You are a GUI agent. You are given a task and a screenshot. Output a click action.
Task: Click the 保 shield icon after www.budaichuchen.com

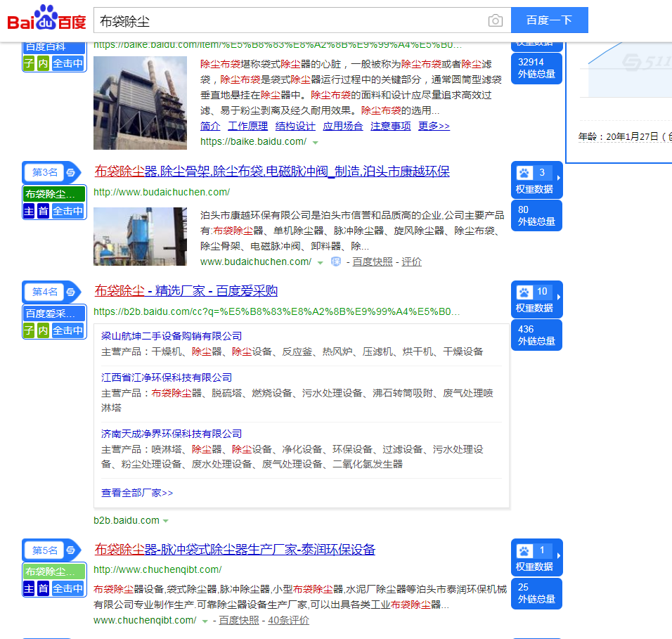point(336,262)
